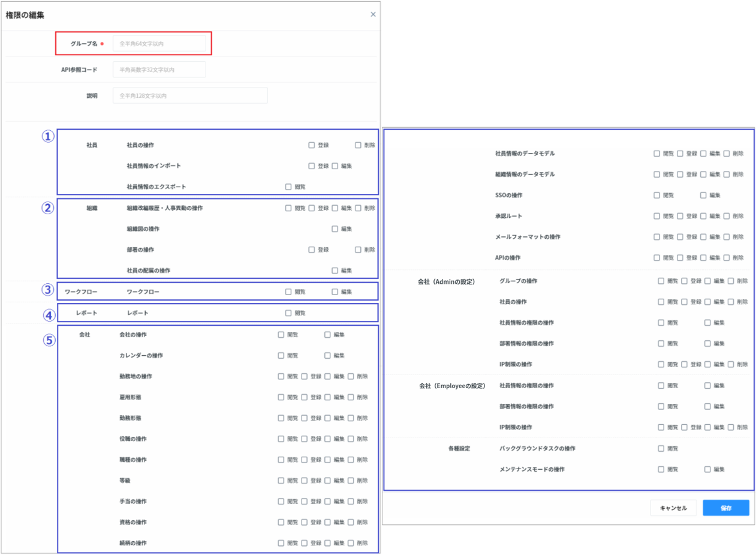
Task: Check 削除 for 勤務地の操作
Action: click(x=351, y=377)
